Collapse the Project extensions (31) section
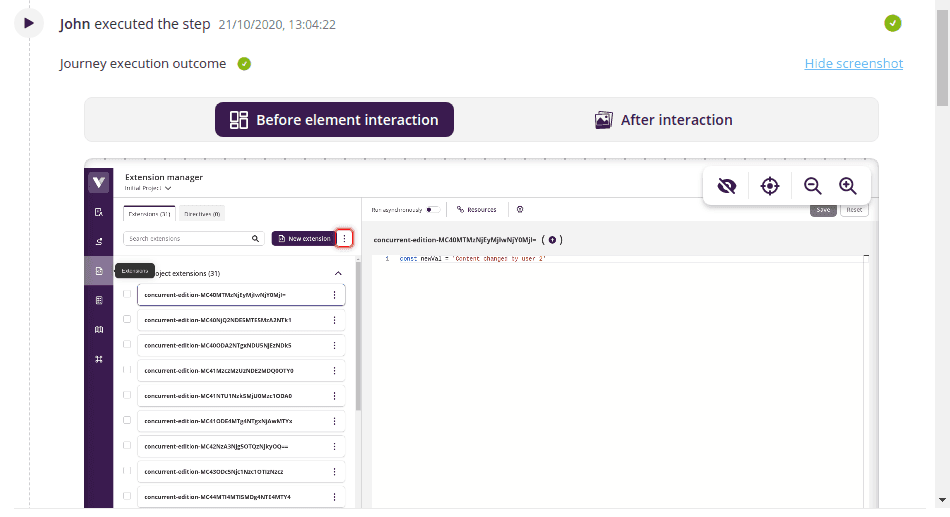This screenshot has height=517, width=950. point(338,273)
